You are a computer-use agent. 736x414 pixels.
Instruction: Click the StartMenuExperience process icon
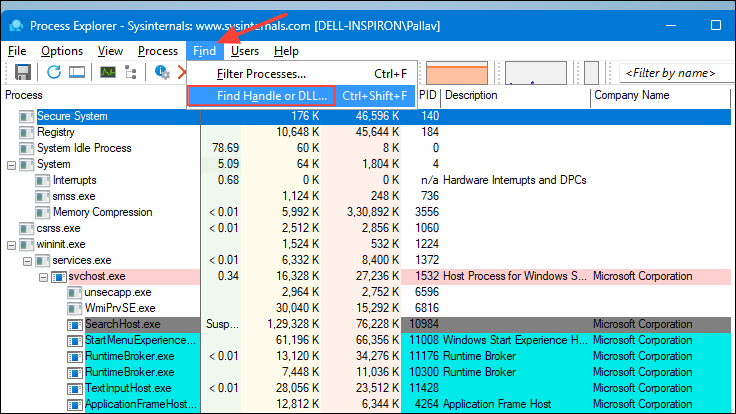pos(75,340)
